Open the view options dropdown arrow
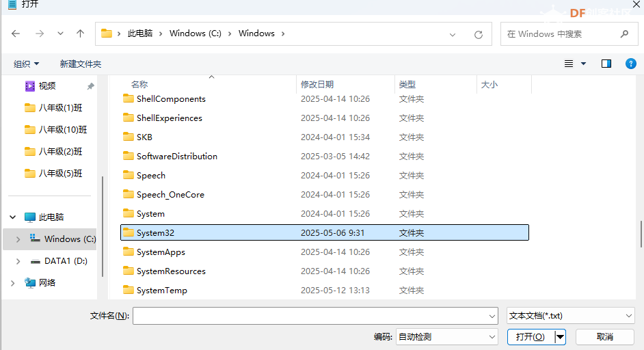644x350 pixels. (583, 64)
